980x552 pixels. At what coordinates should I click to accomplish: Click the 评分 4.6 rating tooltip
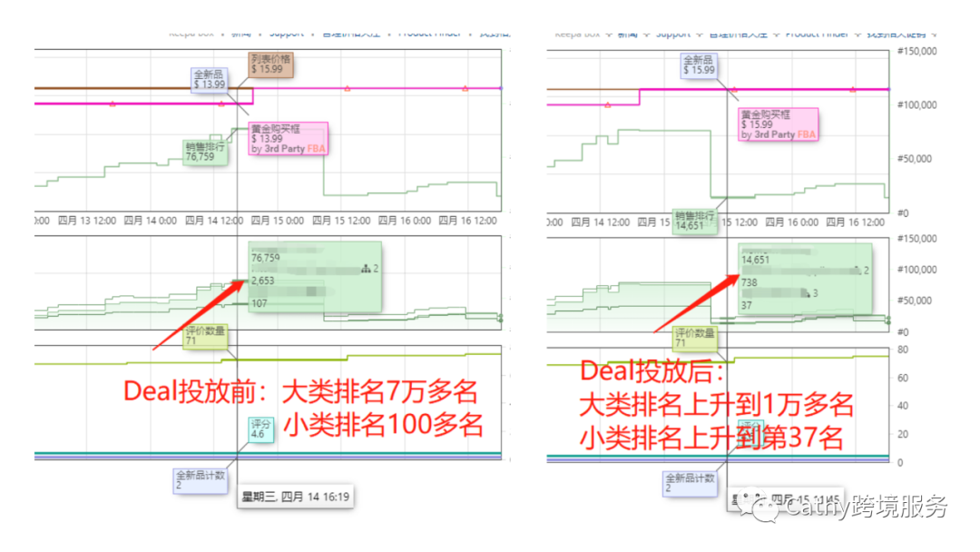(x=260, y=429)
